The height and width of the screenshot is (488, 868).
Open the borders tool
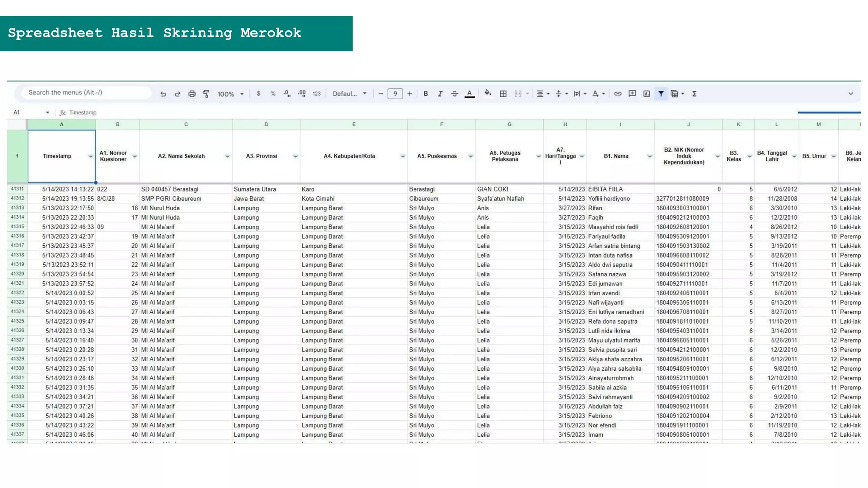pyautogui.click(x=503, y=94)
